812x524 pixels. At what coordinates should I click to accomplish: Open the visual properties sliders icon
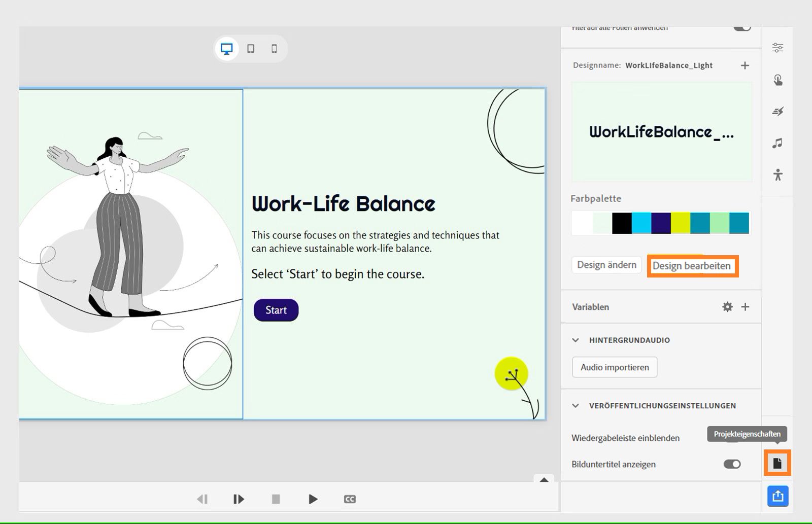pos(778,48)
